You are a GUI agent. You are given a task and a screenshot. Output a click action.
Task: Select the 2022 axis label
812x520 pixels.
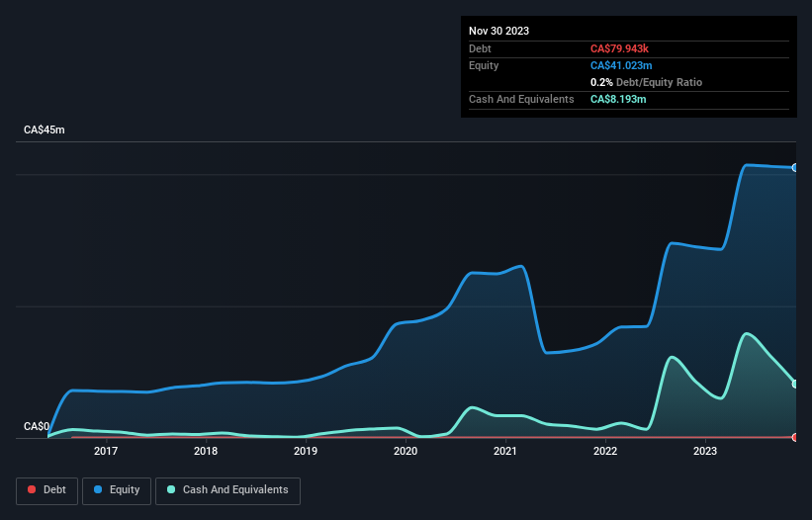(605, 451)
